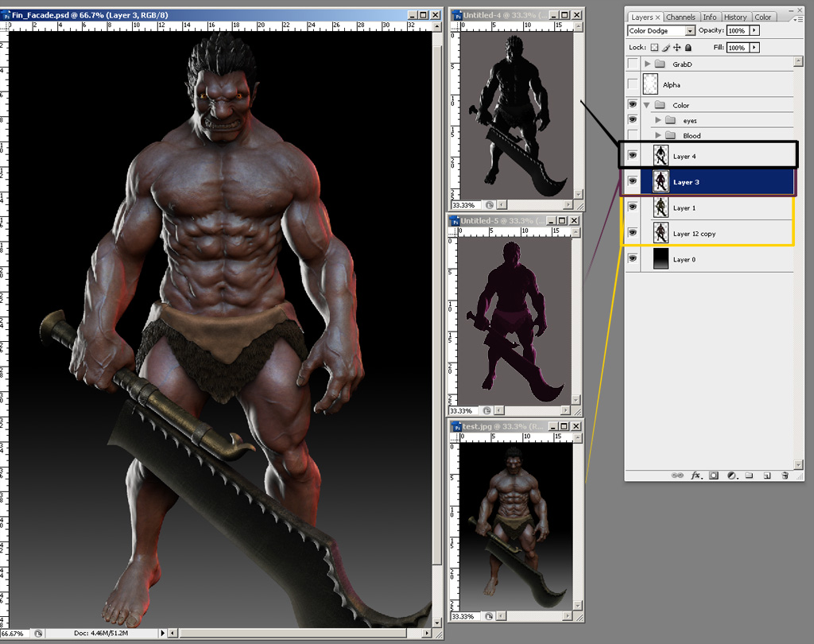Show the GrabD group visibility box

(x=632, y=64)
